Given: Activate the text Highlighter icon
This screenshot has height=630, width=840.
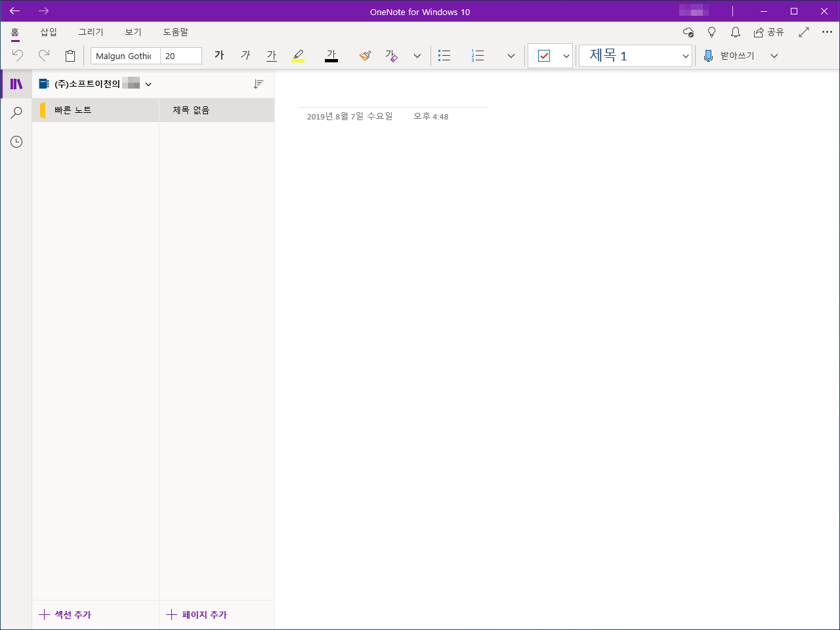Looking at the screenshot, I should pos(298,55).
